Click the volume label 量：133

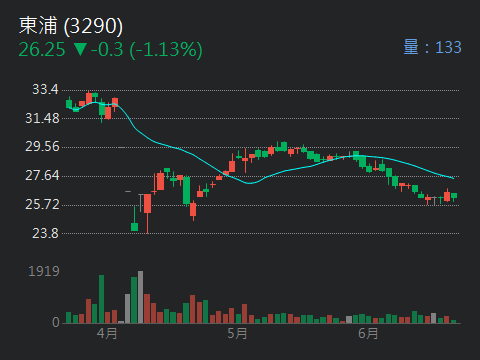[432, 47]
